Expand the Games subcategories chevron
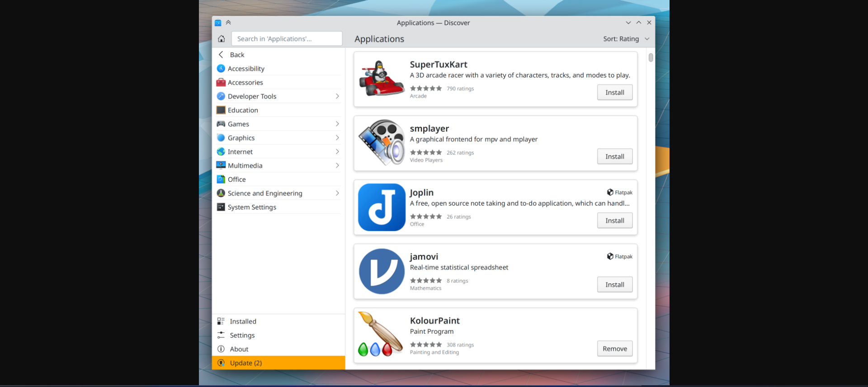This screenshot has width=868, height=387. 337,124
